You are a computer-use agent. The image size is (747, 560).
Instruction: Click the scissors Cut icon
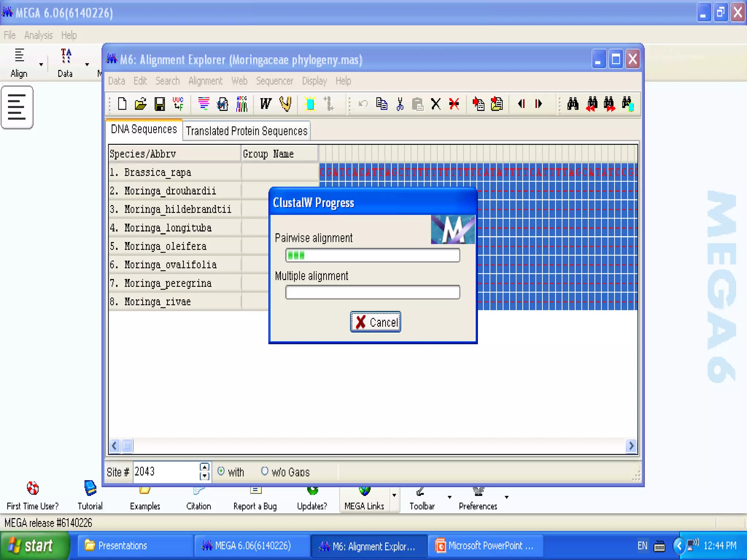pos(400,104)
